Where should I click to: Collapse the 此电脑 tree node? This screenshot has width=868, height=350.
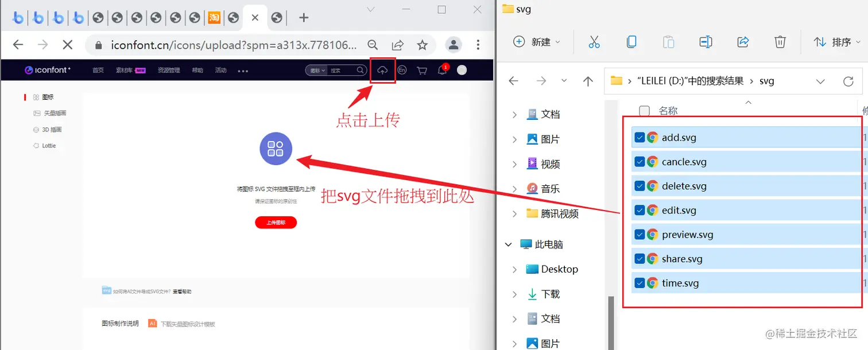coord(508,244)
